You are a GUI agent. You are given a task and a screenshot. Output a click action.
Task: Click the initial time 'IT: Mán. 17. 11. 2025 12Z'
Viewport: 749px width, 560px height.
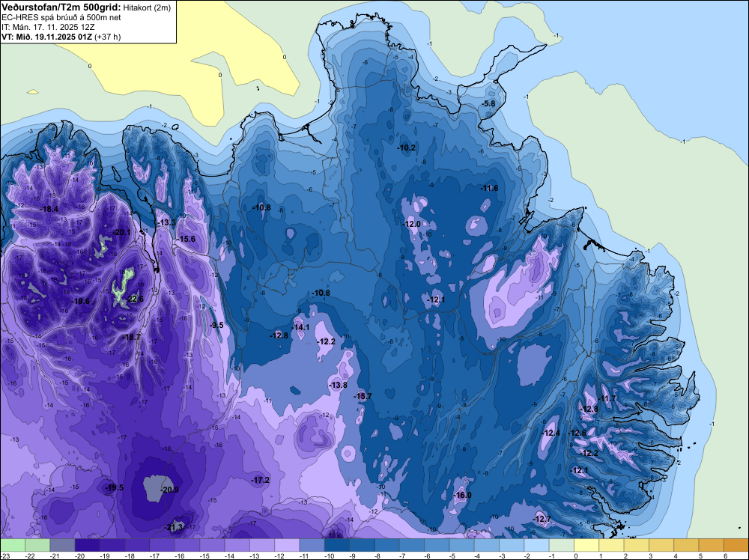point(48,27)
